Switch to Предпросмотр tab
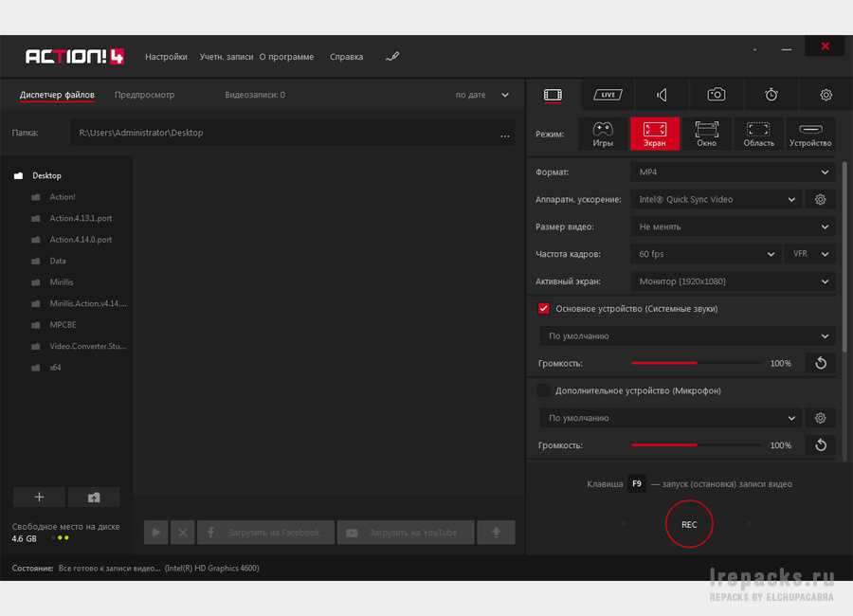The height and width of the screenshot is (616, 853). [x=145, y=95]
